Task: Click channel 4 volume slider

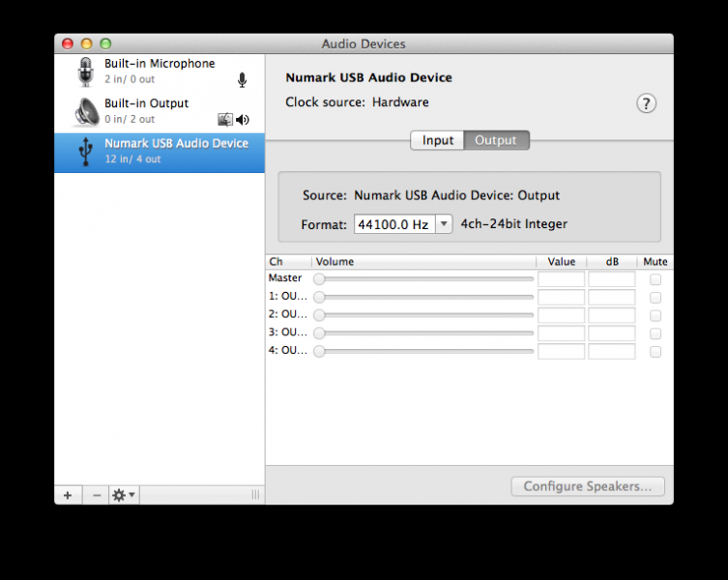Action: (x=423, y=351)
